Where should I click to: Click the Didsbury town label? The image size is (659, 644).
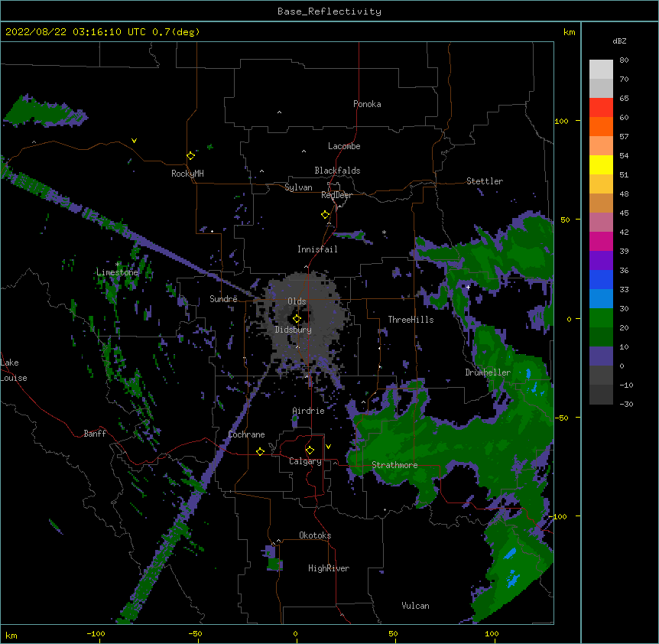(294, 330)
